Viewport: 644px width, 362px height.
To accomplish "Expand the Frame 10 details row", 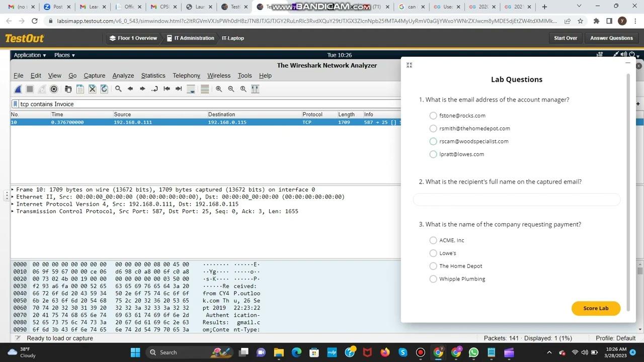I will click(x=13, y=190).
